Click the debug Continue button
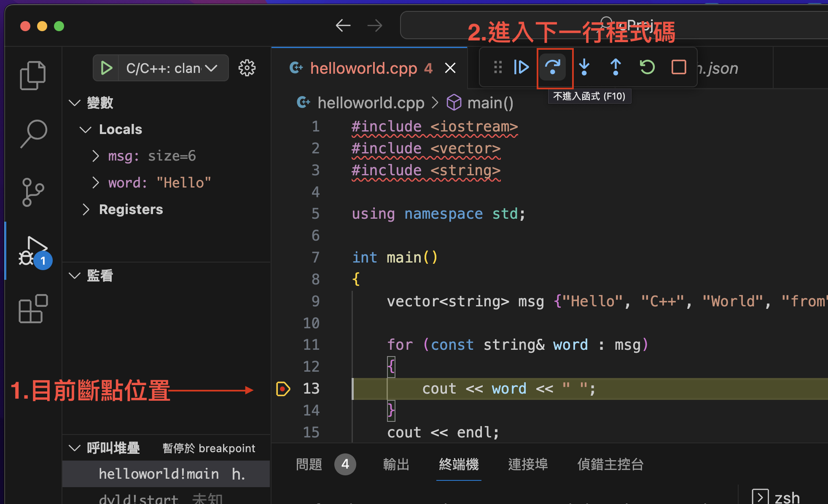The image size is (828, 504). click(x=521, y=67)
